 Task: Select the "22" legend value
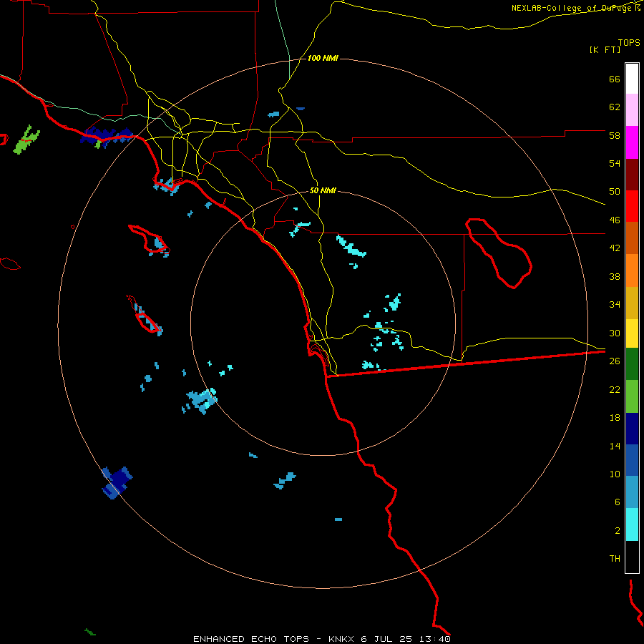pyautogui.click(x=615, y=389)
